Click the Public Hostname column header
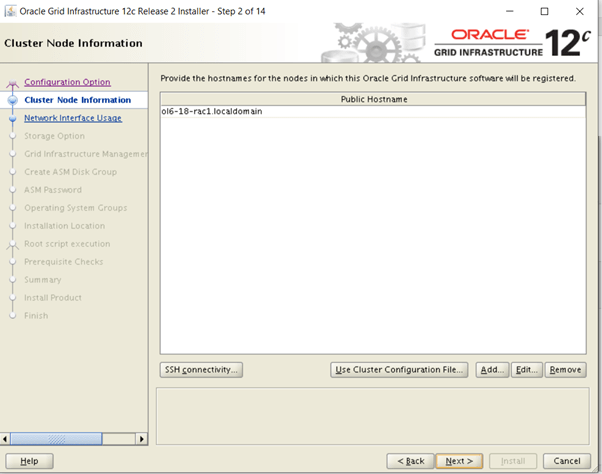Viewport: 602px width, 474px height. pos(372,99)
